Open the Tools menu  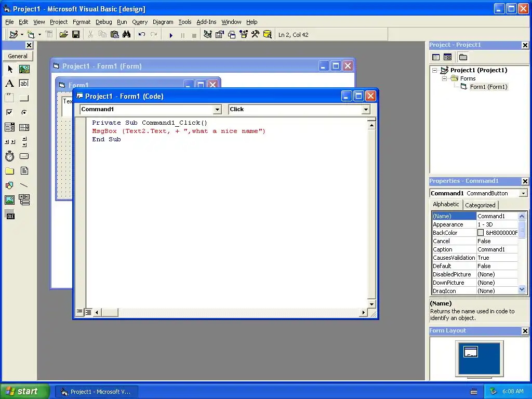(185, 22)
